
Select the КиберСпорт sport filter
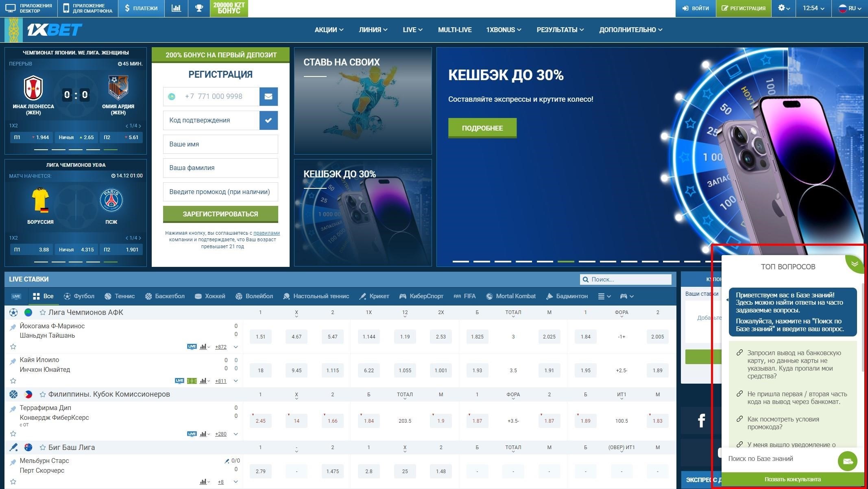click(x=421, y=296)
